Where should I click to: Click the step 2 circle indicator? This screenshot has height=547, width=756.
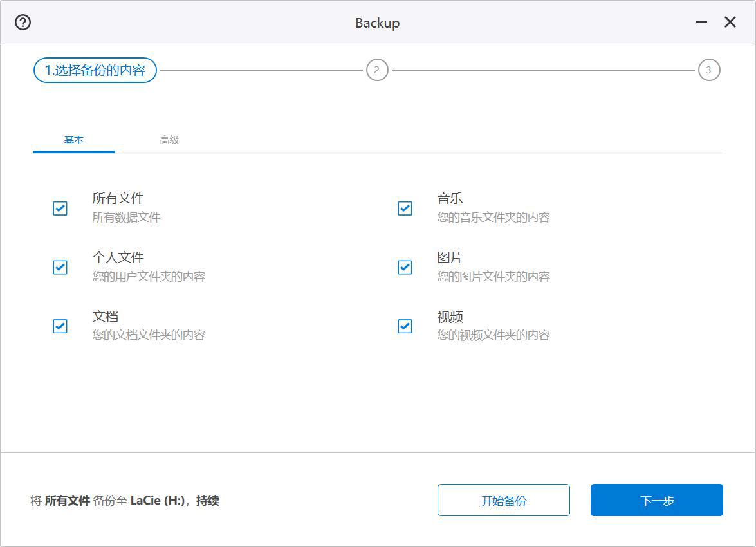pyautogui.click(x=376, y=70)
